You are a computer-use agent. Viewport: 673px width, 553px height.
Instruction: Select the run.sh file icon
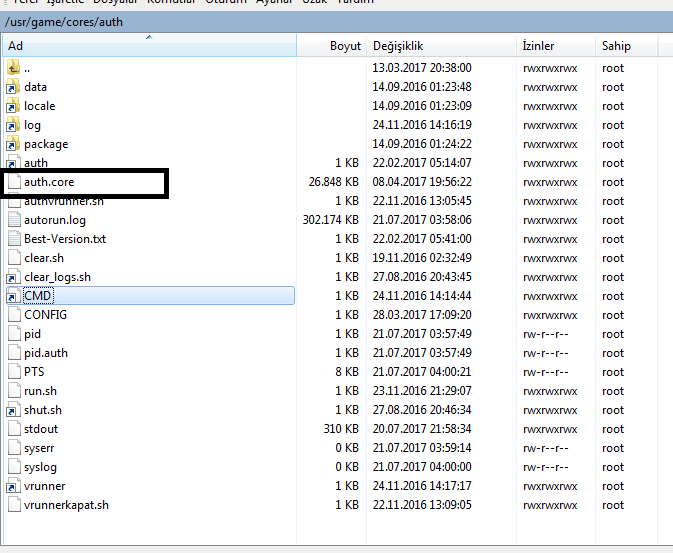point(14,390)
